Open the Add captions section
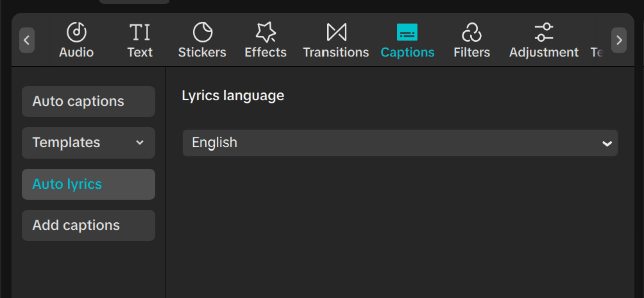Viewport: 644px width, 298px height. pyautogui.click(x=89, y=225)
